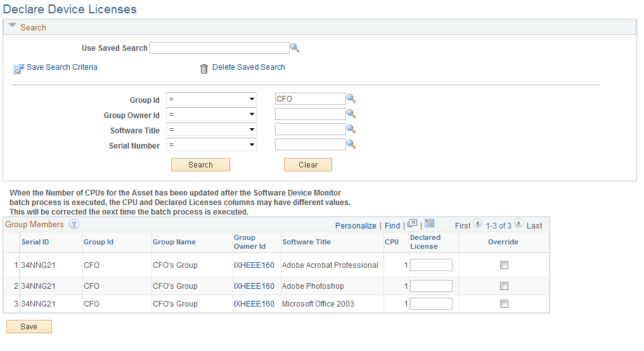Click the Save Search Criteria link

62,67
